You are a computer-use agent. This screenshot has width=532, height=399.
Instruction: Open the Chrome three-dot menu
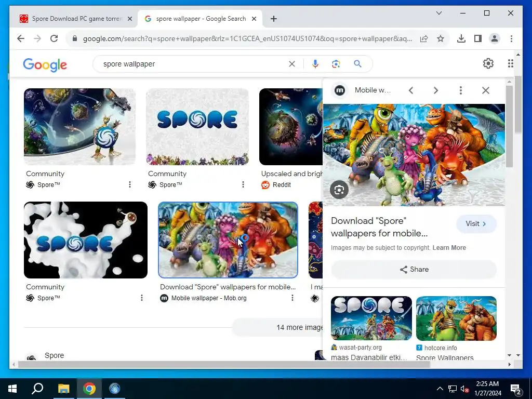click(x=511, y=38)
